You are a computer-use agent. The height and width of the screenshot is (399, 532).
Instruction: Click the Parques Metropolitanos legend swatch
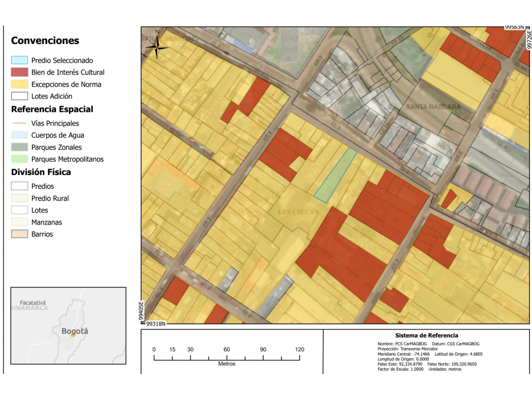tap(20, 159)
